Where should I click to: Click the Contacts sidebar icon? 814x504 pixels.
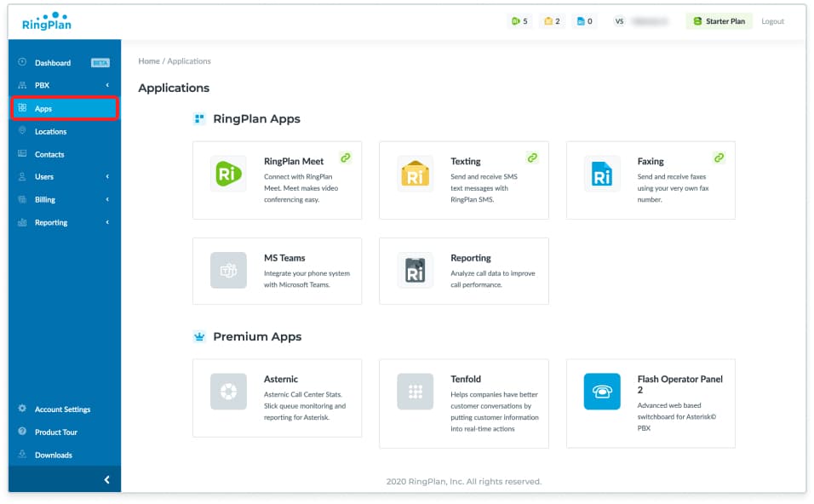click(22, 153)
